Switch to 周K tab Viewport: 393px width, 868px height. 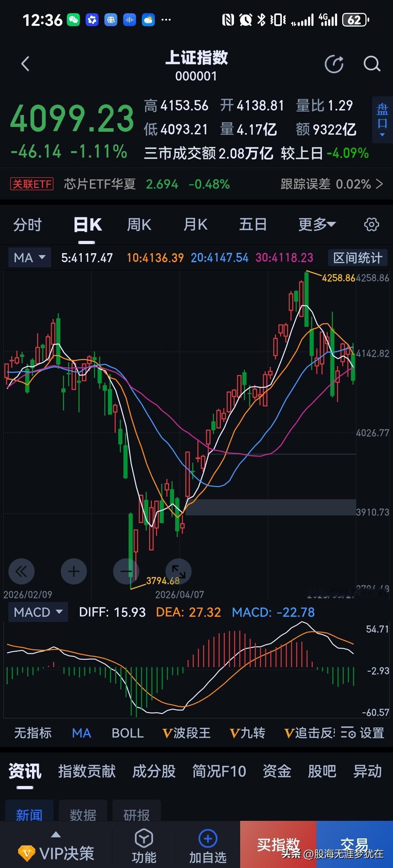[139, 224]
